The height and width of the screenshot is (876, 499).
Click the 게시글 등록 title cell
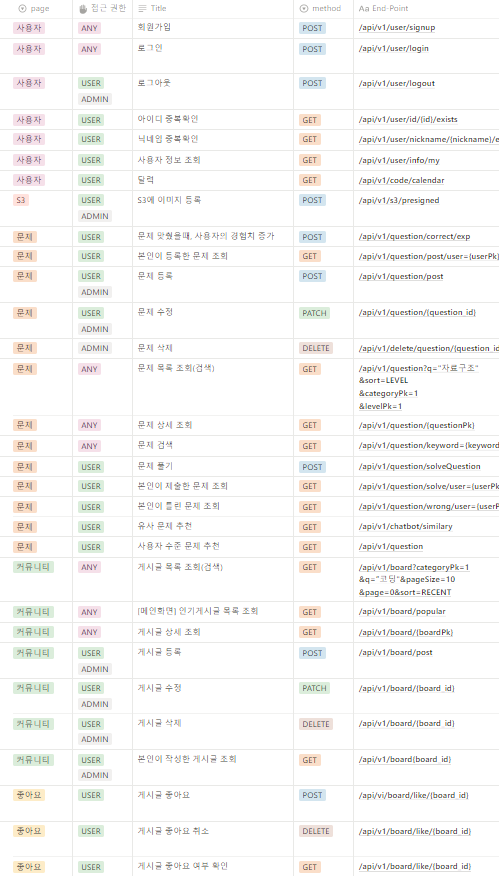coord(159,652)
